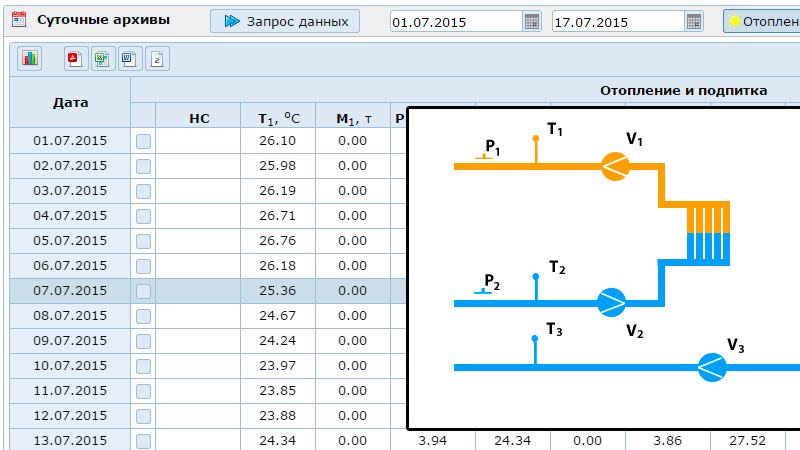Export the archive to PDF
This screenshot has height=450, width=800.
point(75,59)
